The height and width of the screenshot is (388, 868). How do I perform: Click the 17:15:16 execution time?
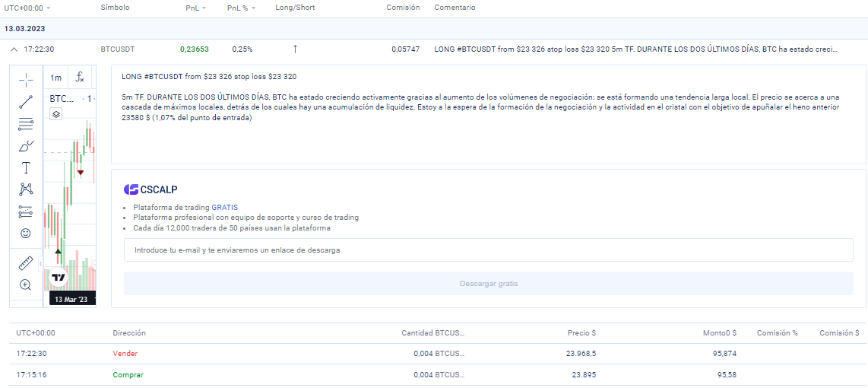(x=32, y=375)
